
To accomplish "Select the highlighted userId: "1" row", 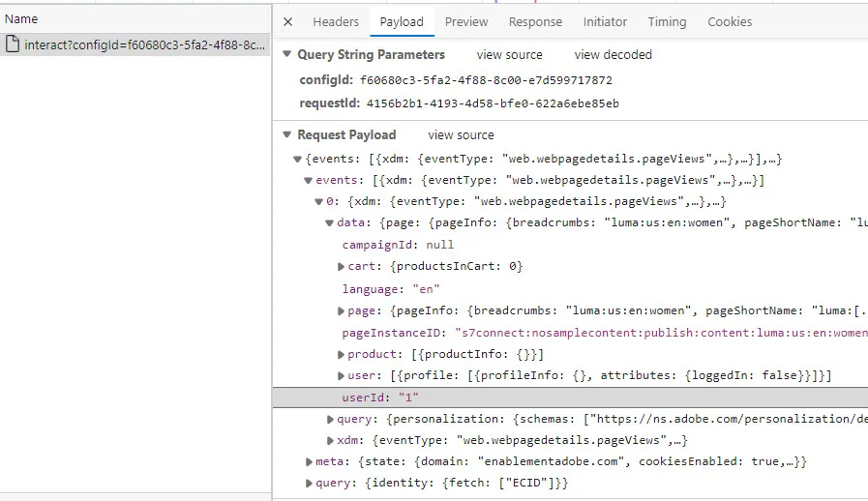I will 570,398.
